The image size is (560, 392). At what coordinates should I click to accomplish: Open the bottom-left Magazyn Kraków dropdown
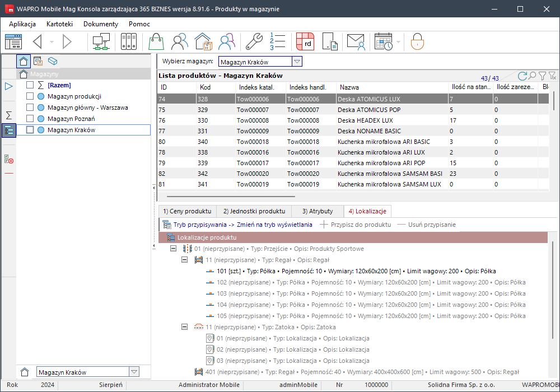point(134,372)
